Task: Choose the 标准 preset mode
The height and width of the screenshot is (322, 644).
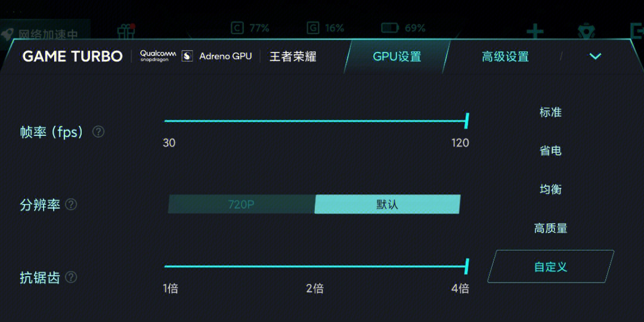Action: [x=550, y=112]
